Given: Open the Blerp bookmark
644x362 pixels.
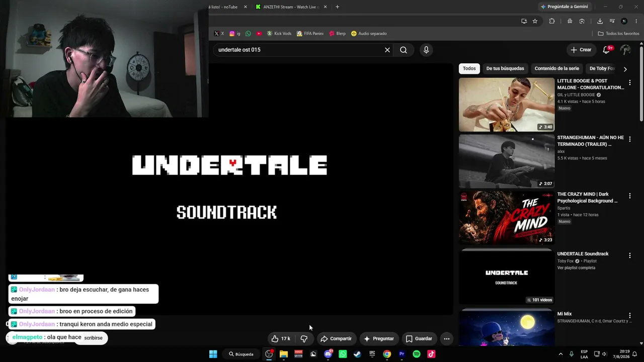Looking at the screenshot, I should 337,34.
